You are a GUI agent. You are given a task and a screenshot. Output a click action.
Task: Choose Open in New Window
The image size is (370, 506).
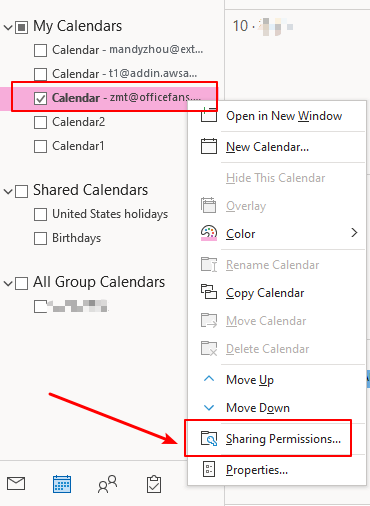(x=284, y=116)
